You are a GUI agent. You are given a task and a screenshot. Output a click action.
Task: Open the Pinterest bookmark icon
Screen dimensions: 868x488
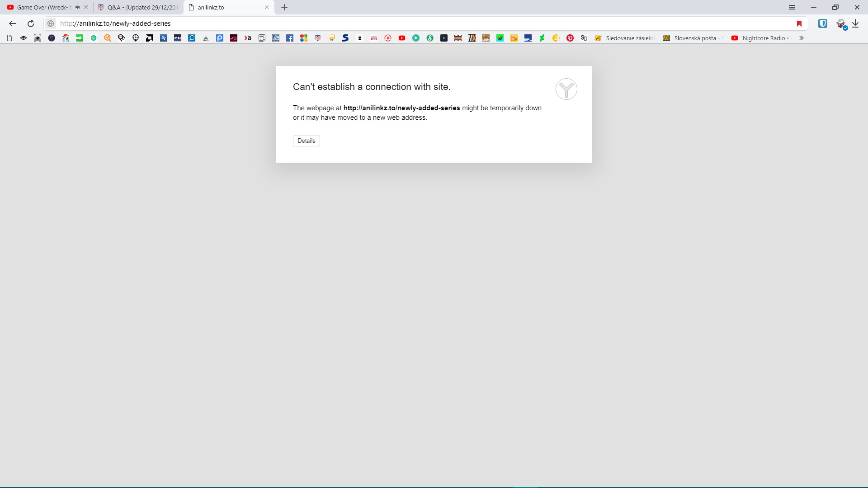[570, 38]
